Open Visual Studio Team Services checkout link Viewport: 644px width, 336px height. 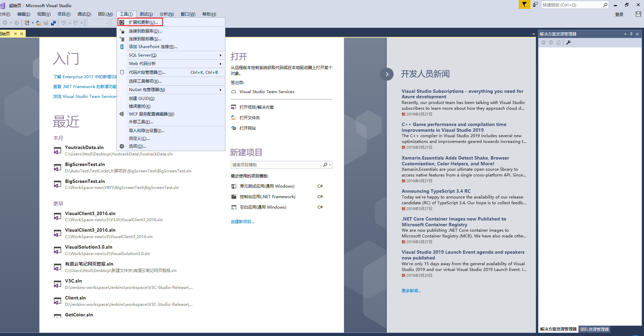[267, 92]
